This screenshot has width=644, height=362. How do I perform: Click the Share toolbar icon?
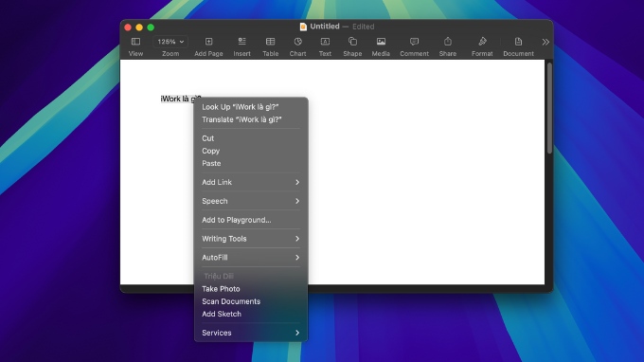(448, 42)
